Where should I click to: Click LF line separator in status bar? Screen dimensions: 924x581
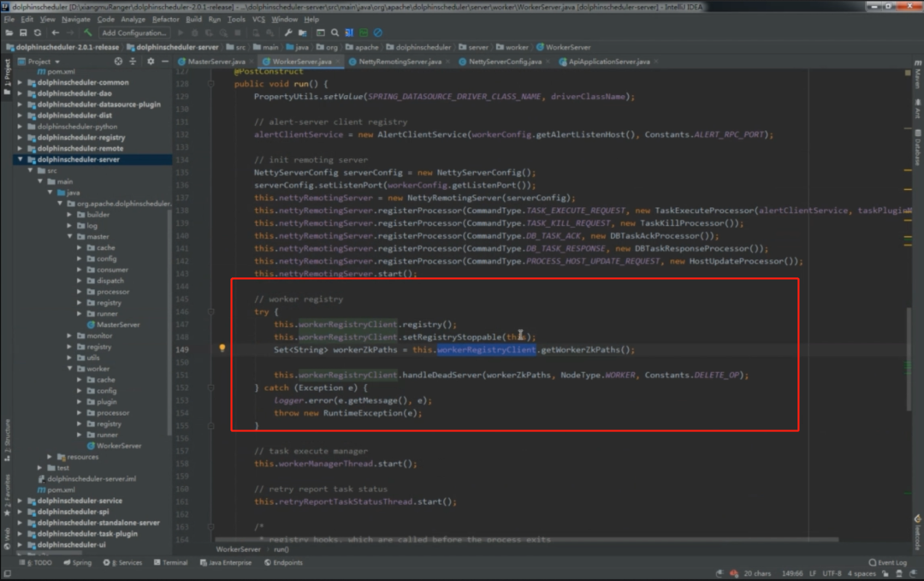(x=813, y=573)
